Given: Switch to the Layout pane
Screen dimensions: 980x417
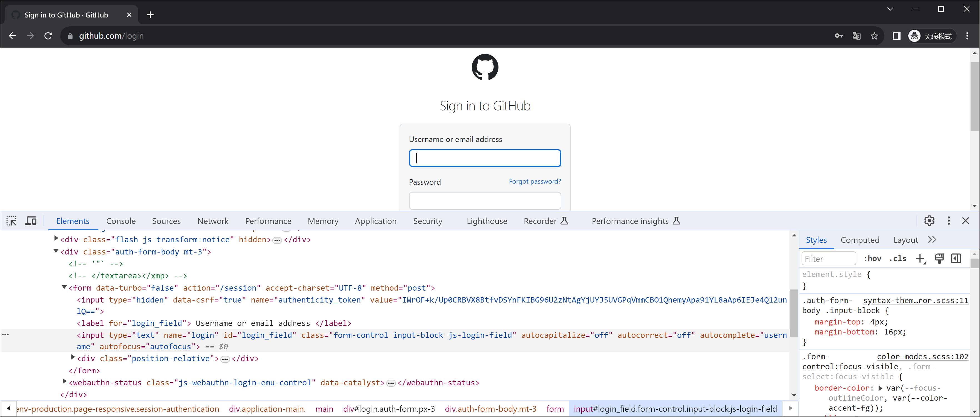Looking at the screenshot, I should 906,240.
